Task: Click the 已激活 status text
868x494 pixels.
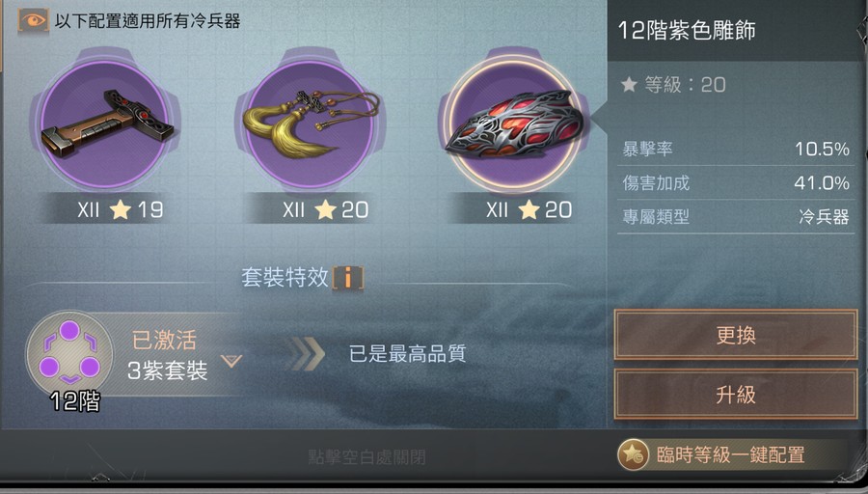Action: 164,340
